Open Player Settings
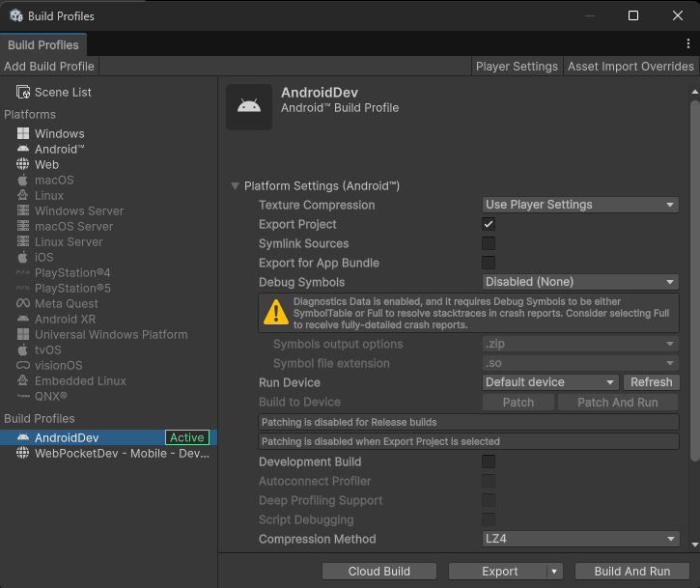700x588 pixels. click(x=517, y=66)
